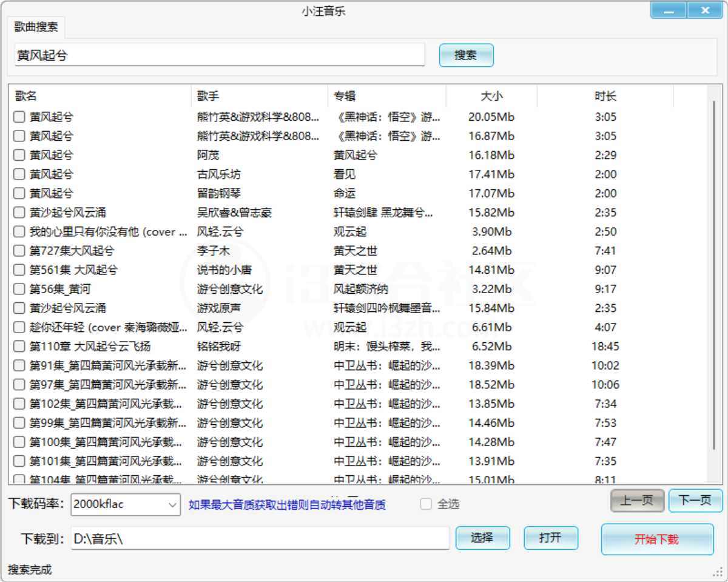Click album cell 风起额济纳

[x=361, y=289]
